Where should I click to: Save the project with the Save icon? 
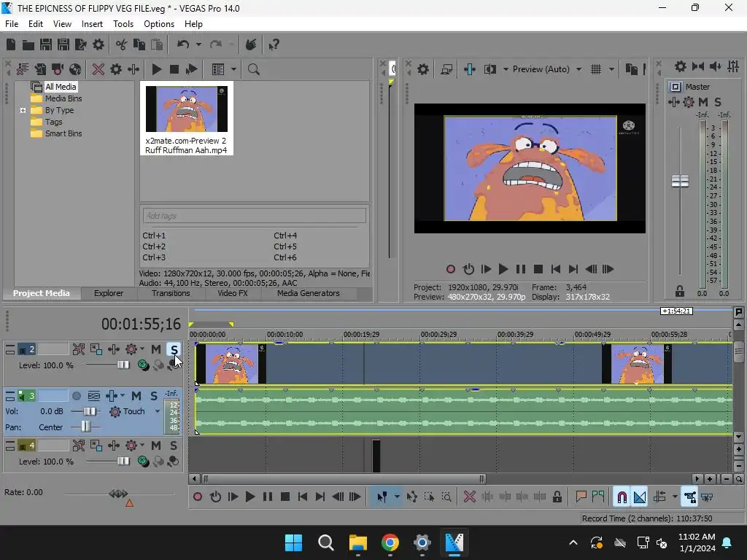(46, 44)
